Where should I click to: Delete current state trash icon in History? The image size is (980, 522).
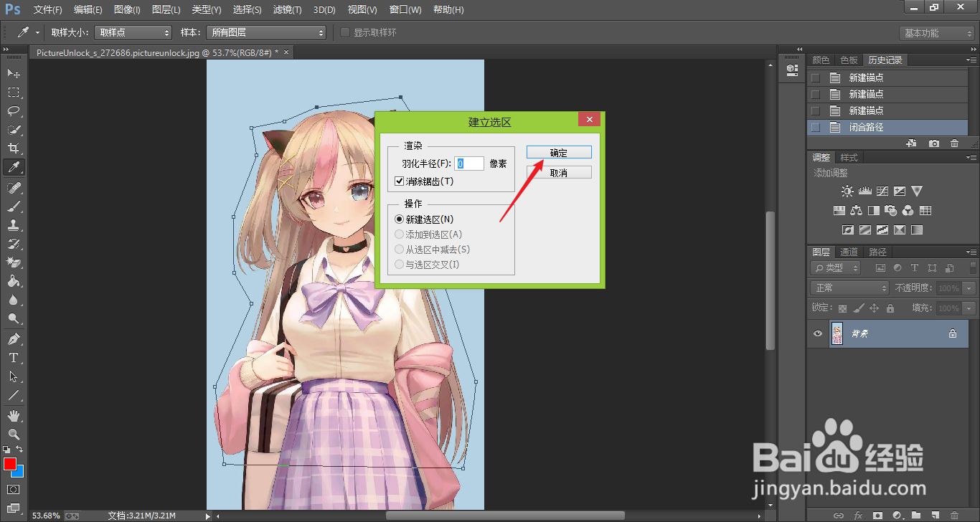click(x=954, y=143)
